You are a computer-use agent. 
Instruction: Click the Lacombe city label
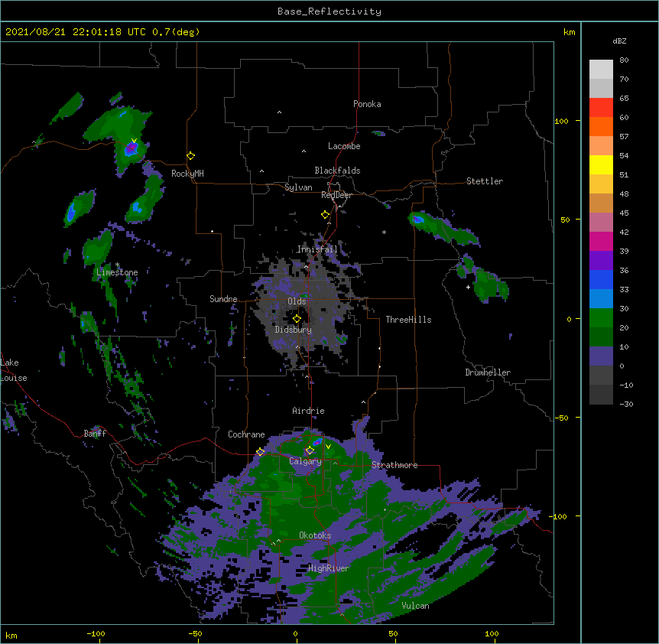(x=344, y=146)
